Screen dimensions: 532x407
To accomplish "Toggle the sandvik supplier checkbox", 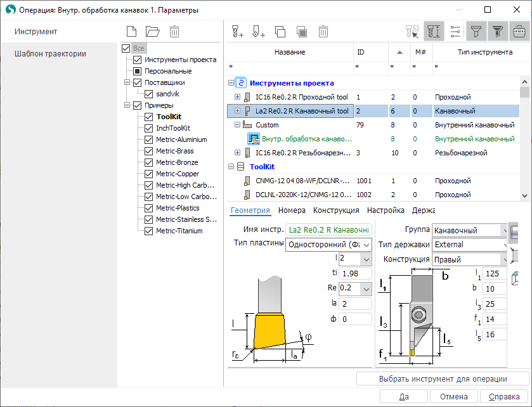I will tap(149, 94).
